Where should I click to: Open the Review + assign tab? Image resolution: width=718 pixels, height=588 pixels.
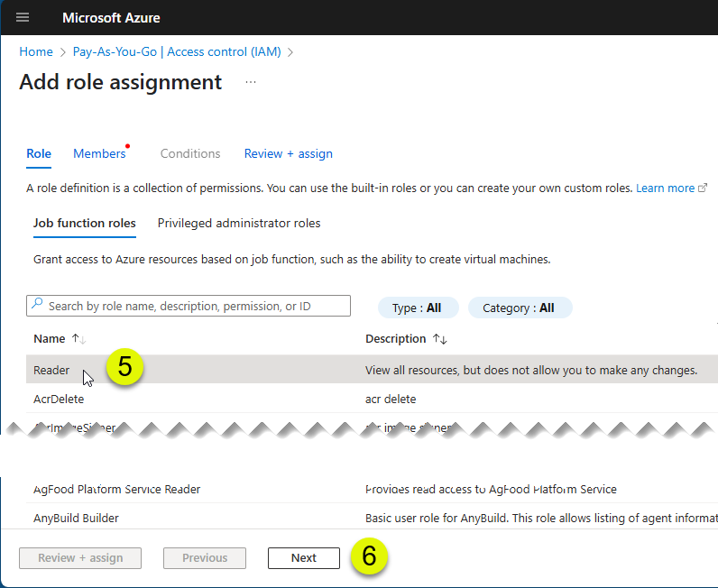(x=289, y=154)
